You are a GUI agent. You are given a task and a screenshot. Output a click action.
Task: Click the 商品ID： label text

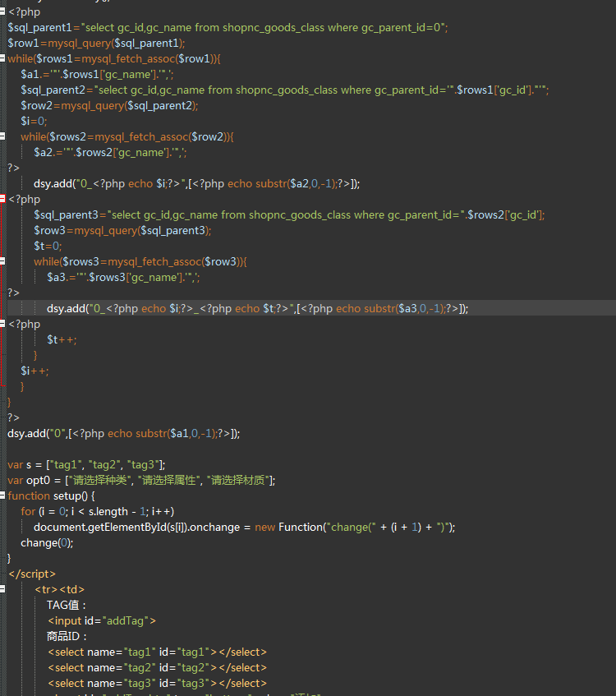(67, 636)
